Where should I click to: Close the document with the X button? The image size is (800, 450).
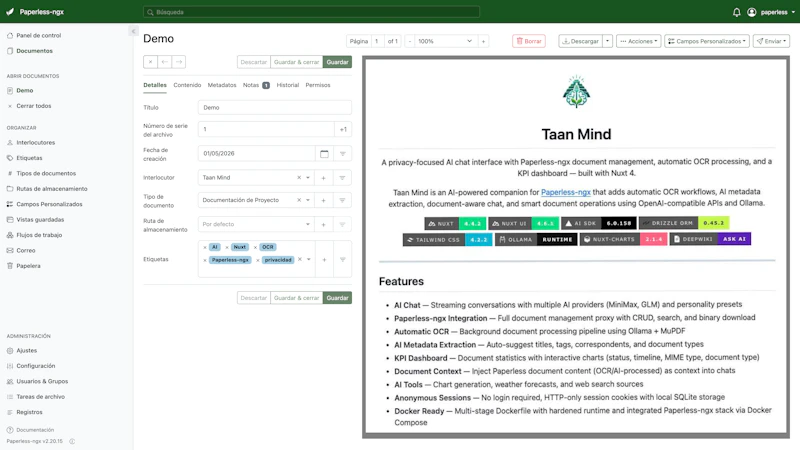[151, 62]
